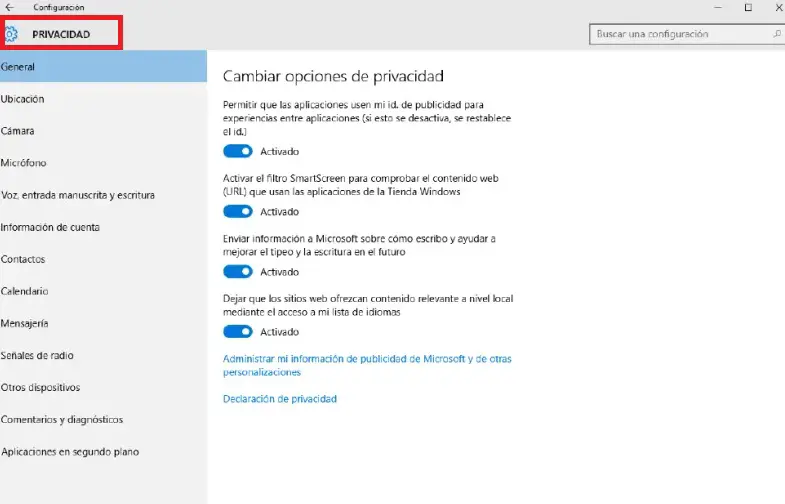This screenshot has width=785, height=504.
Task: Open Administrar mi información de publicidad link
Action: coord(367,358)
